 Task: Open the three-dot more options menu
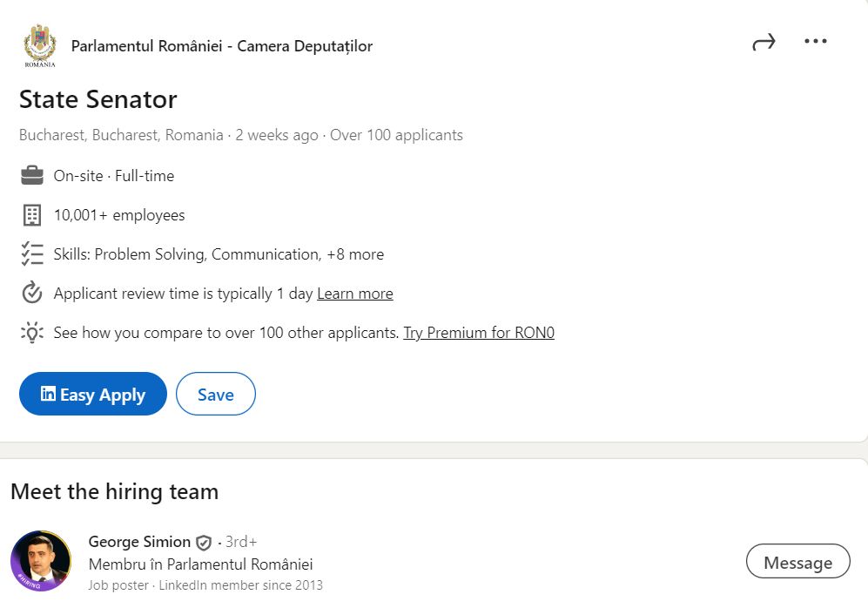tap(816, 42)
